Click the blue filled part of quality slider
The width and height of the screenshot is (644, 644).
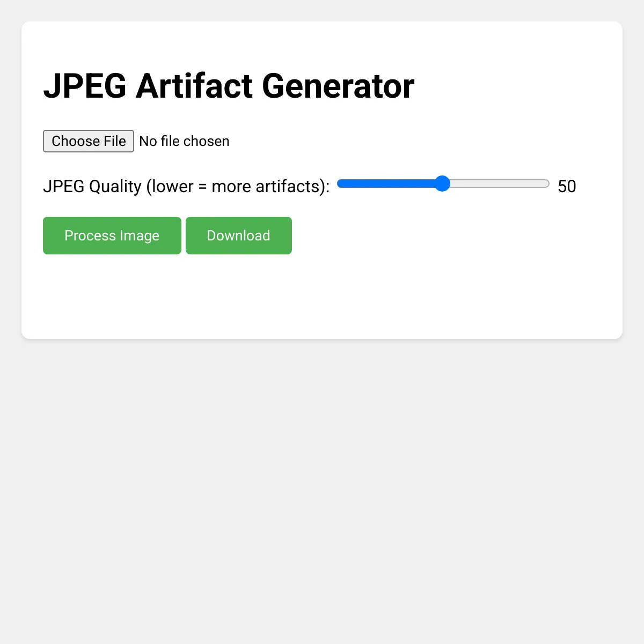pos(386,184)
